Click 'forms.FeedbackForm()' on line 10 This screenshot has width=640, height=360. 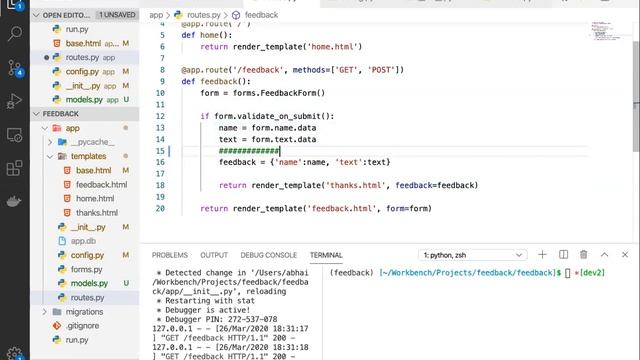pyautogui.click(x=279, y=93)
